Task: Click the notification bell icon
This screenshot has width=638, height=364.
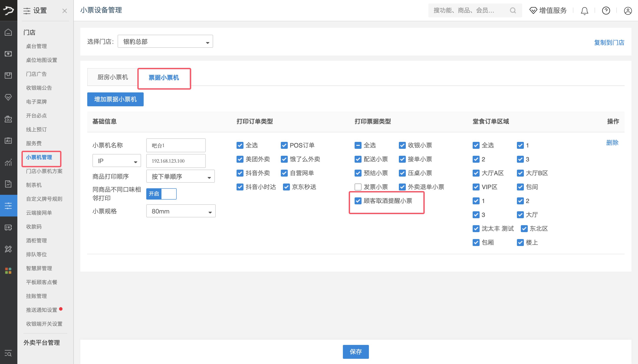Action: click(584, 11)
